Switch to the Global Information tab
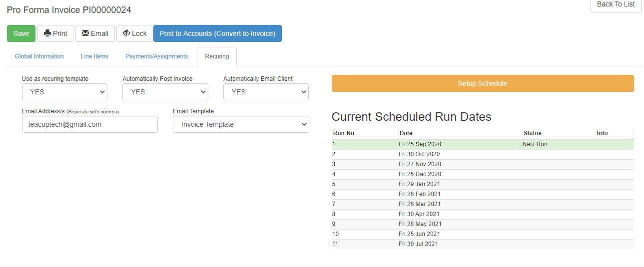This screenshot has height=267, width=644. click(x=39, y=56)
